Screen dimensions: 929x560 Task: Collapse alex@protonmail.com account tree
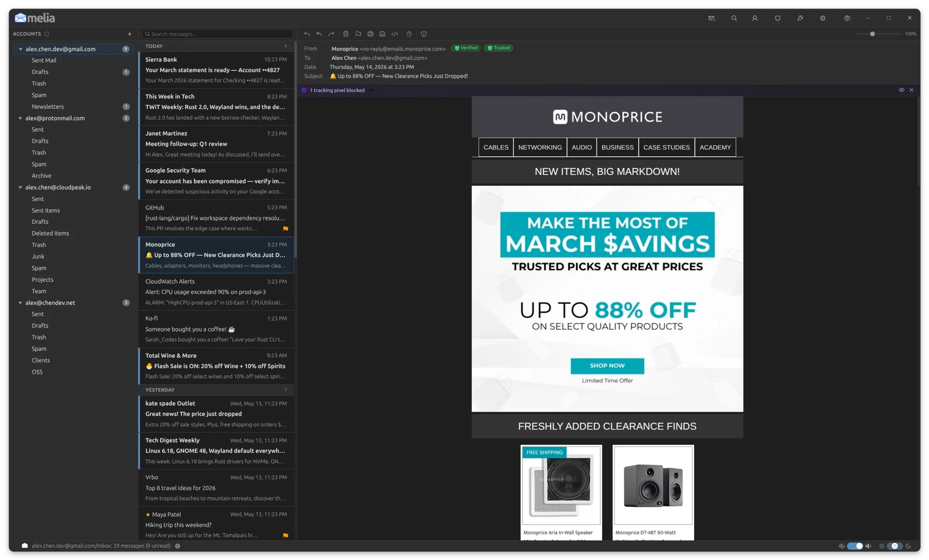(x=21, y=118)
